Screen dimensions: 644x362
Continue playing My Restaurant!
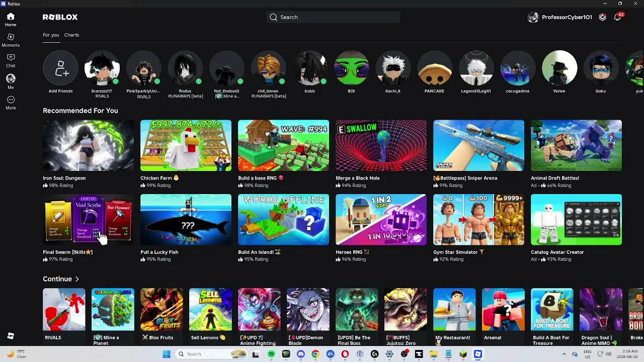[454, 309]
